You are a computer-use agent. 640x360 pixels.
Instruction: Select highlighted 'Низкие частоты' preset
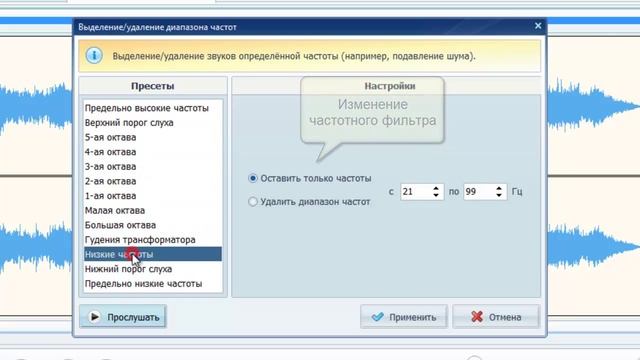point(153,254)
